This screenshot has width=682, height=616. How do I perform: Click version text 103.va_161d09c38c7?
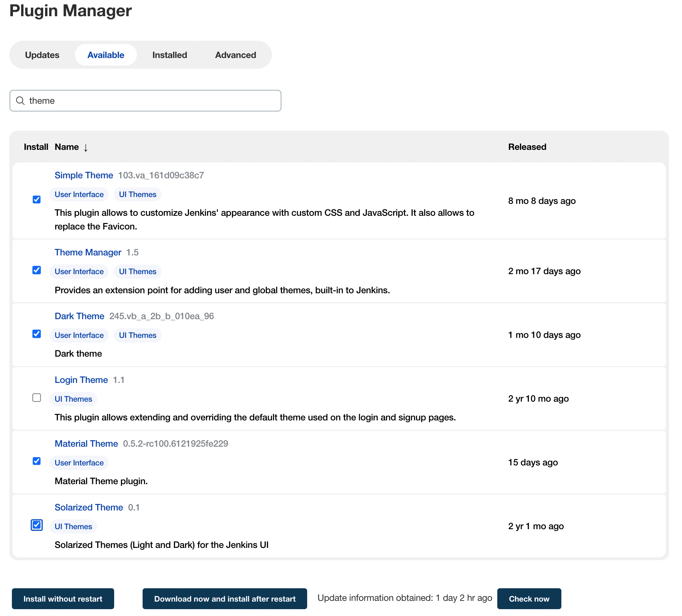coord(161,175)
